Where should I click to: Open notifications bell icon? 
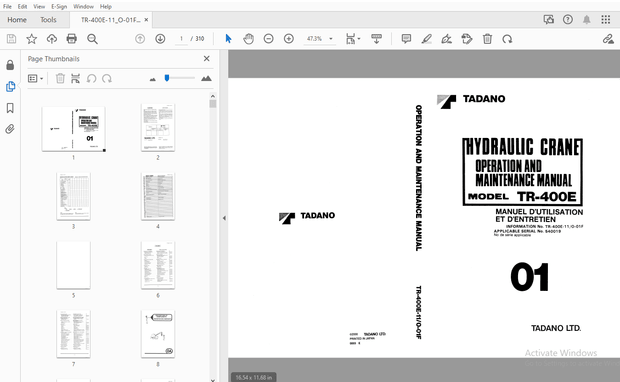587,20
